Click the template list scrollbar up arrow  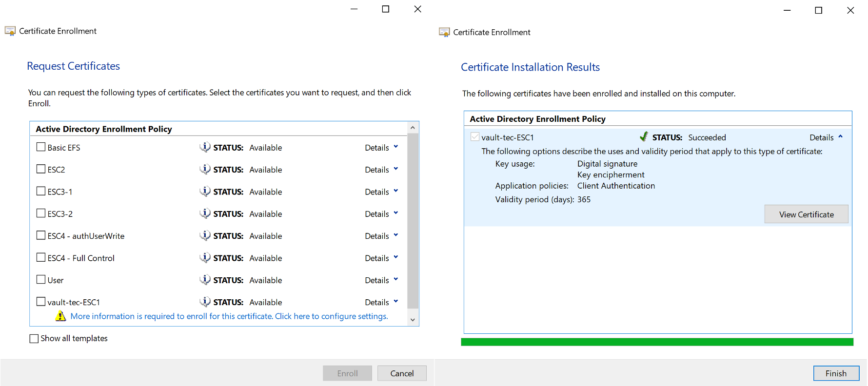(x=413, y=128)
